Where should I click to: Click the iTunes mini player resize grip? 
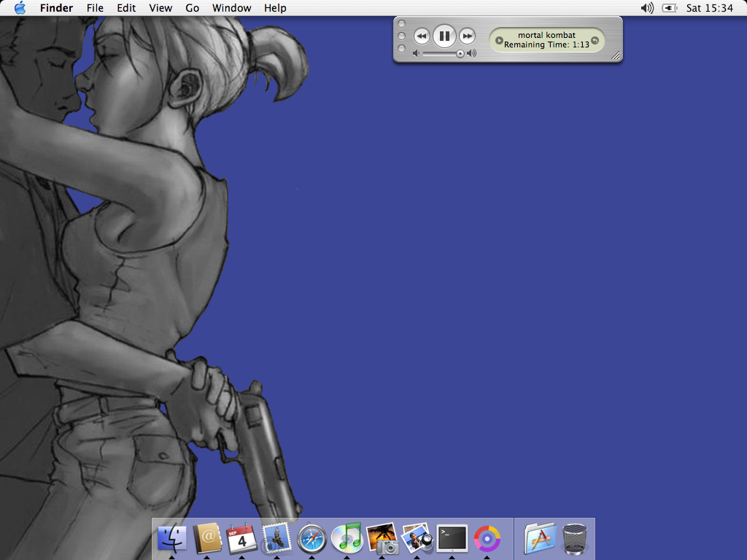click(x=616, y=55)
